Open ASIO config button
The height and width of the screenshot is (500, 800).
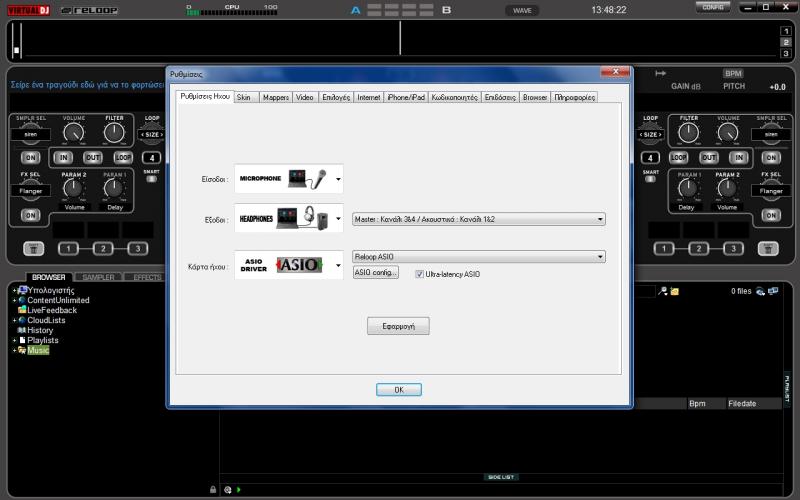376,272
